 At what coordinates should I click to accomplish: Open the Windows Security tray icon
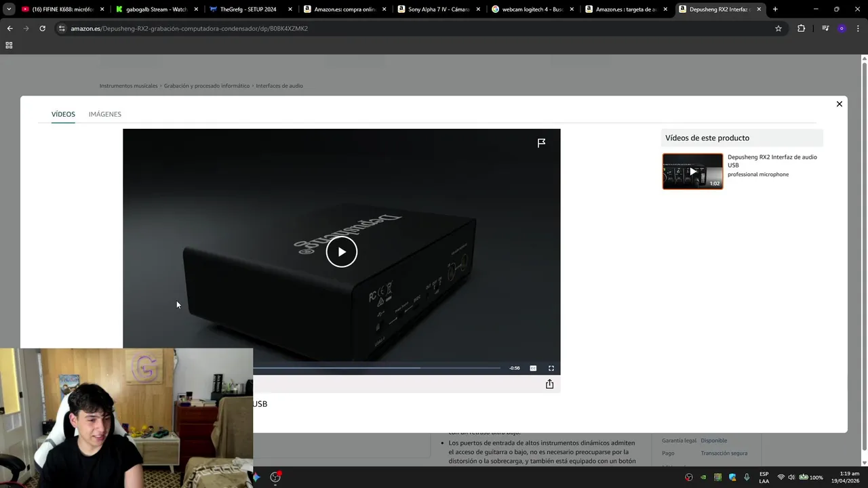tap(732, 477)
